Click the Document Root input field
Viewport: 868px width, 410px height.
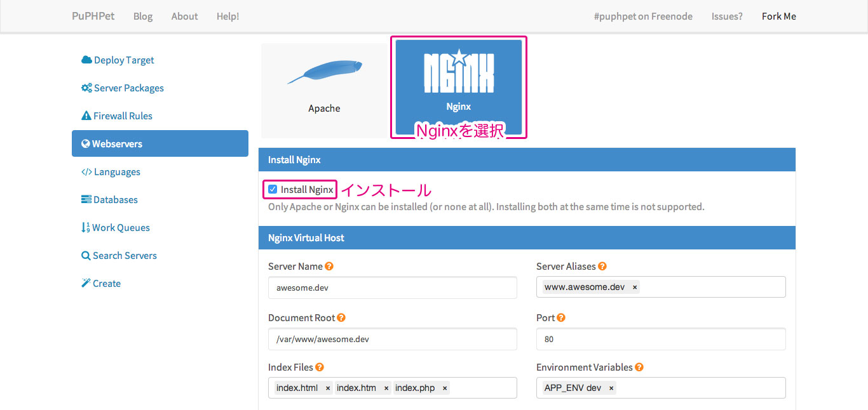(x=393, y=339)
